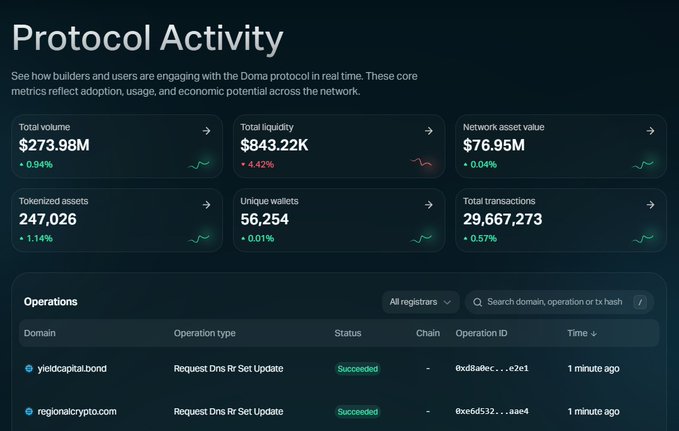This screenshot has height=431, width=679.
Task: Click Request Dns Rr Set Update for regionalcrypto.com
Action: tap(228, 412)
